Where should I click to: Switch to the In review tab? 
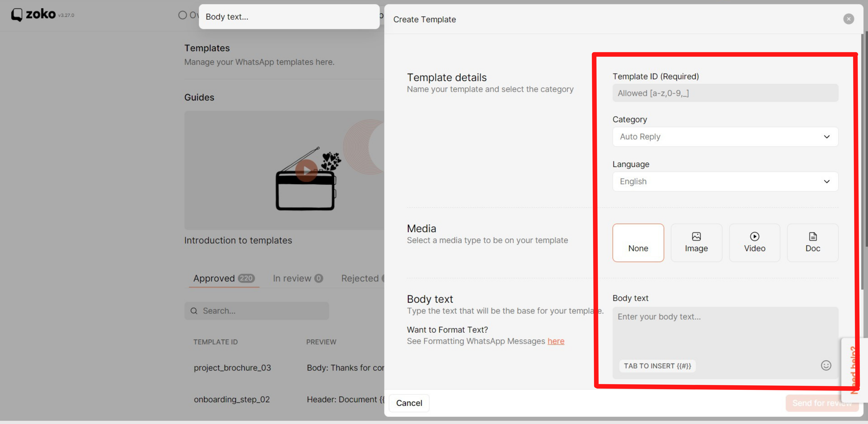pos(298,278)
